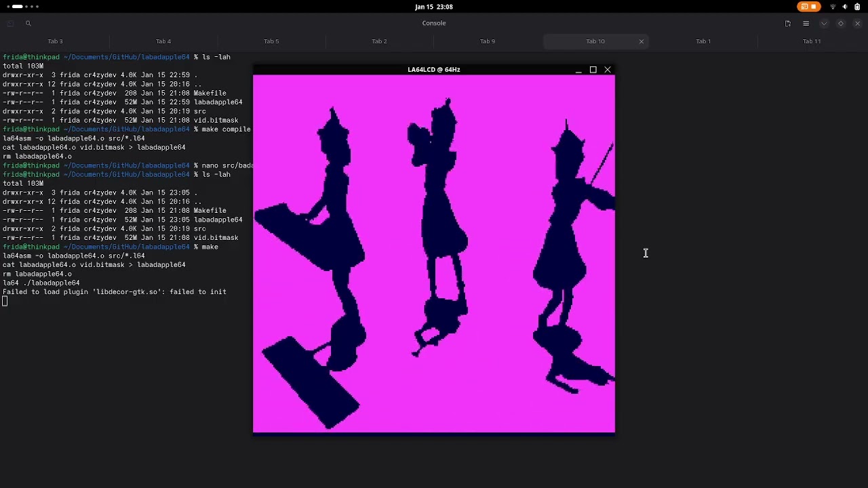The image size is (868, 488).
Task: Switch to Tab 9
Action: pos(488,41)
